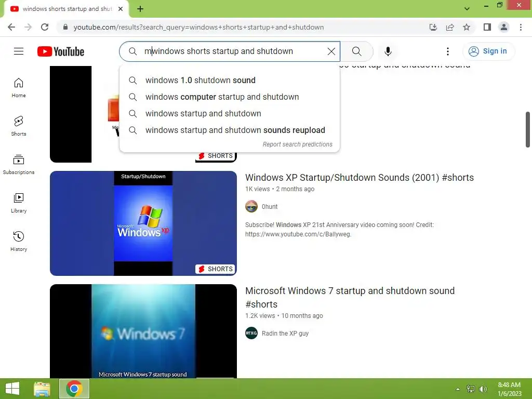Clear the search box with the X
The height and width of the screenshot is (399, 532).
[x=331, y=51]
